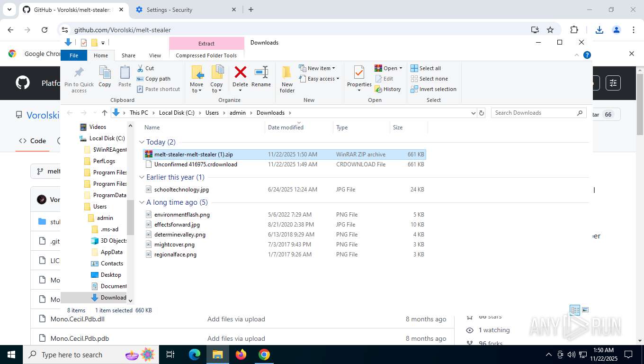Sort by Date modified column header
Screen dimensions: 644x364
299,127
